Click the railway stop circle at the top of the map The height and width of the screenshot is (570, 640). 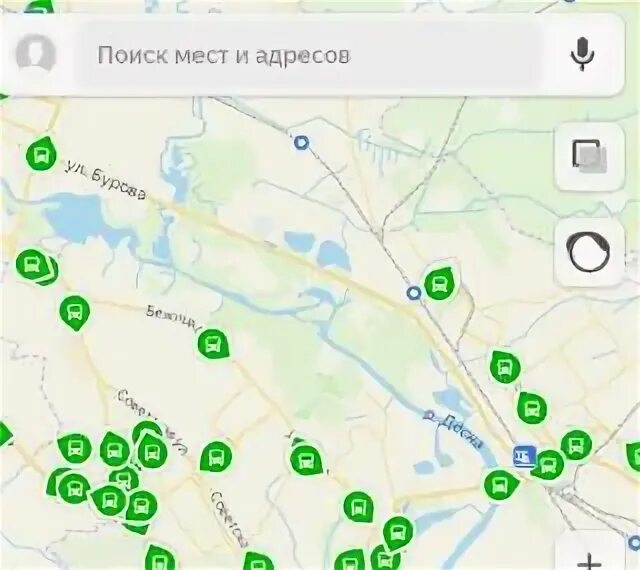[301, 142]
